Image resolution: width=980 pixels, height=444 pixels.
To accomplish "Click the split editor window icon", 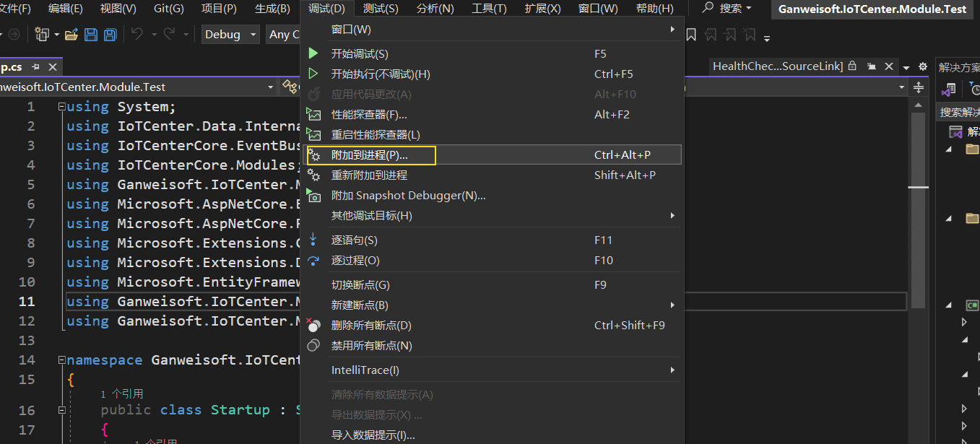I will pyautogui.click(x=919, y=87).
